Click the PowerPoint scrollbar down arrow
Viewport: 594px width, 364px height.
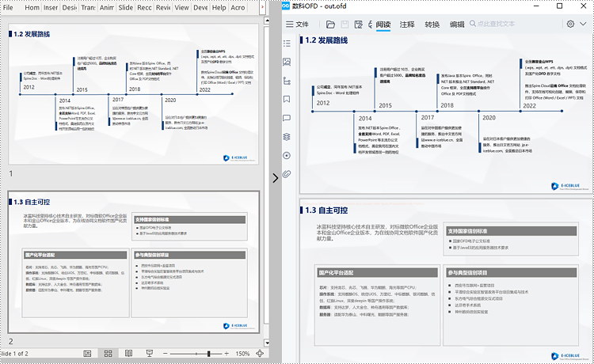click(x=267, y=343)
